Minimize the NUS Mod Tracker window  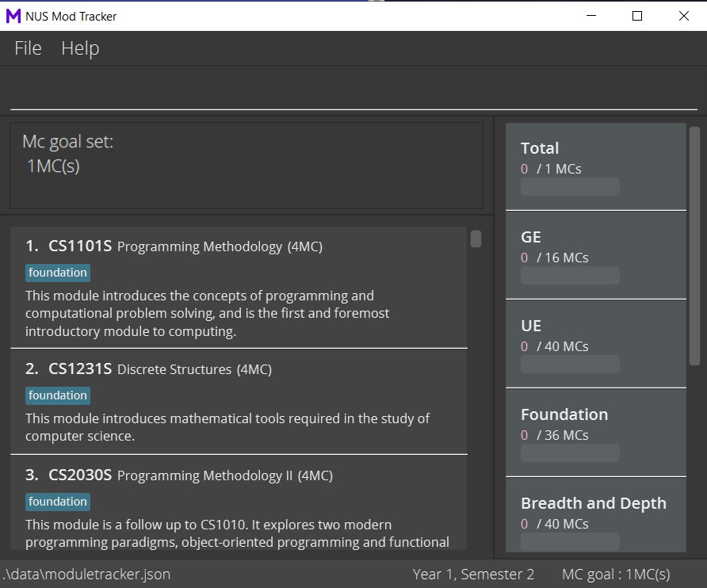591,16
